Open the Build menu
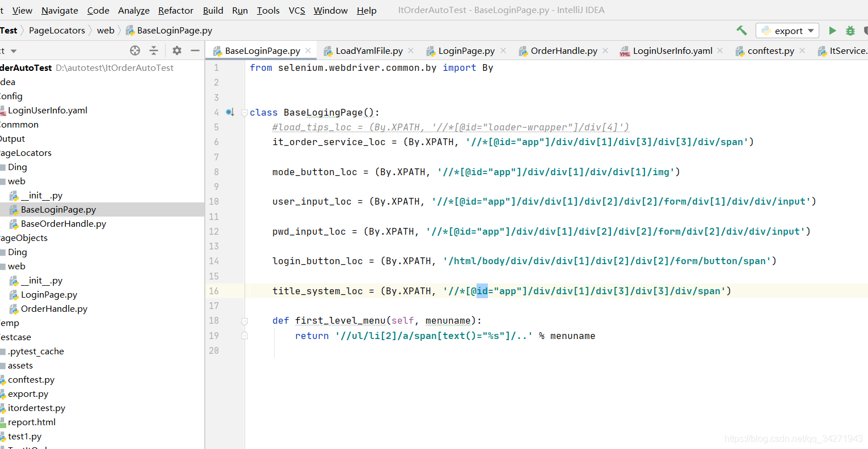Image resolution: width=868 pixels, height=449 pixels. (x=213, y=10)
